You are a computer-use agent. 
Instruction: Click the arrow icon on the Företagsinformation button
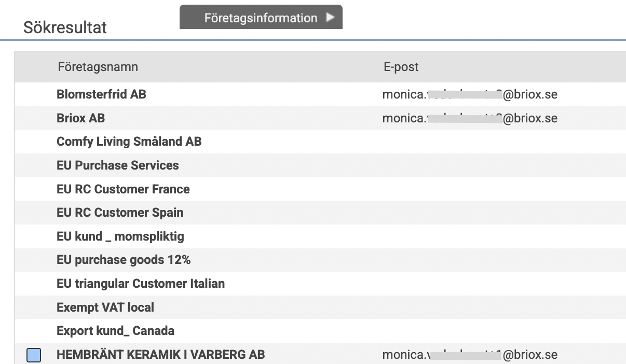click(330, 17)
